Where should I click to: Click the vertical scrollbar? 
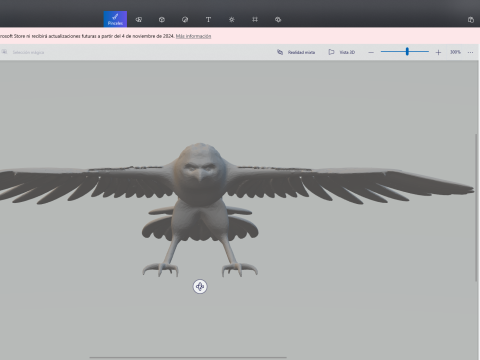pos(476,208)
